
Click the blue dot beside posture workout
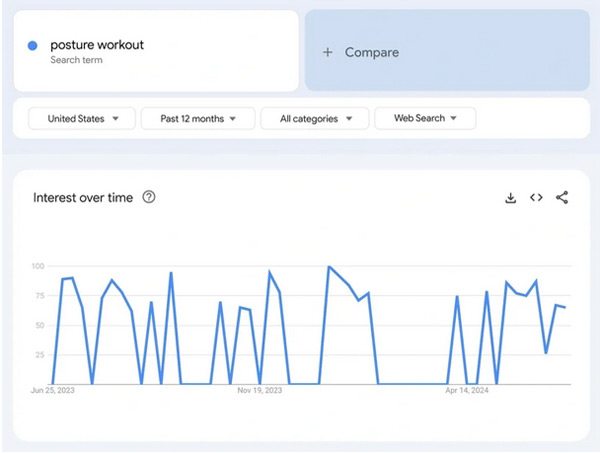pos(33,45)
